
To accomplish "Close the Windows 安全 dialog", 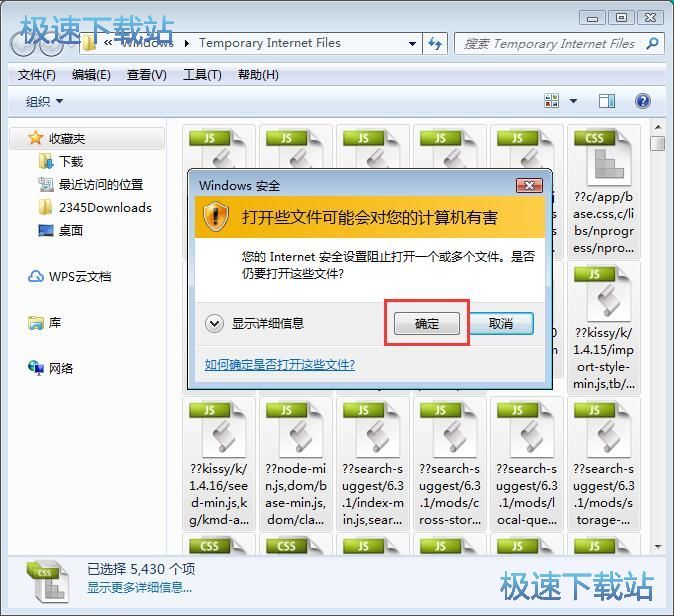I will [529, 185].
